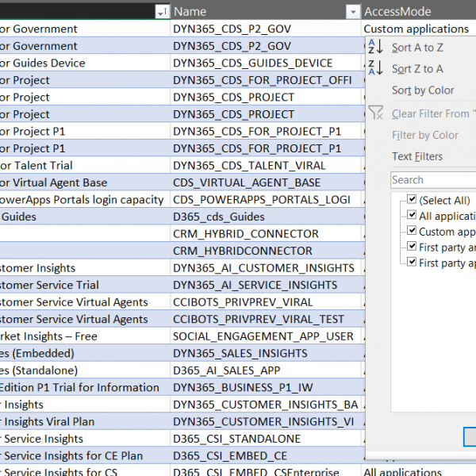Select the "es (Embedded)" cell
The height and width of the screenshot is (476, 476).
[x=85, y=353]
